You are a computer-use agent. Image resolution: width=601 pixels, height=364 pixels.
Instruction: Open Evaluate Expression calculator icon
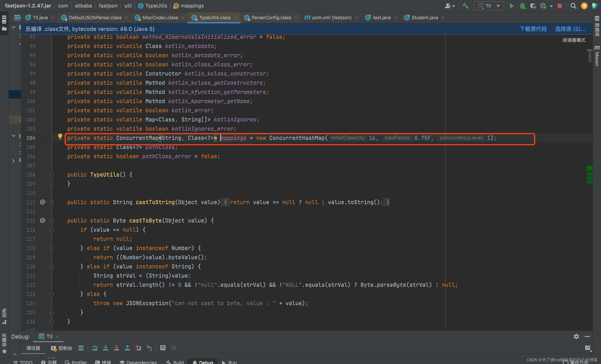(163, 348)
